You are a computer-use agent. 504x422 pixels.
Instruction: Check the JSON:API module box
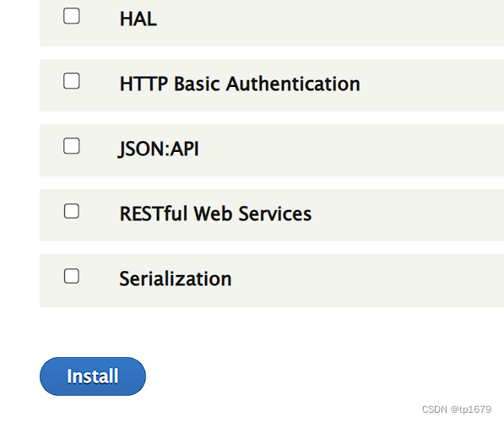(72, 146)
